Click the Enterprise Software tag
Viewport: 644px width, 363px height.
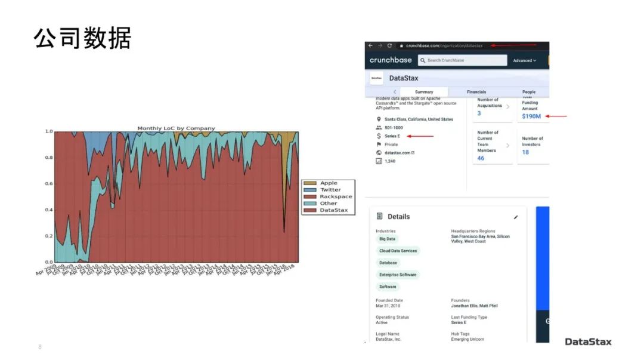[398, 275]
